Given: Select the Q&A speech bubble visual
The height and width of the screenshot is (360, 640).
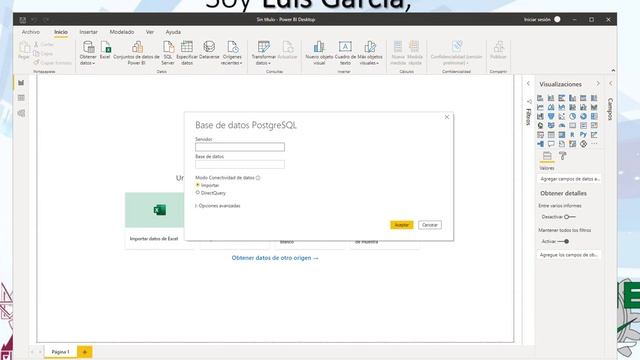Looking at the screenshot, I should 551,144.
